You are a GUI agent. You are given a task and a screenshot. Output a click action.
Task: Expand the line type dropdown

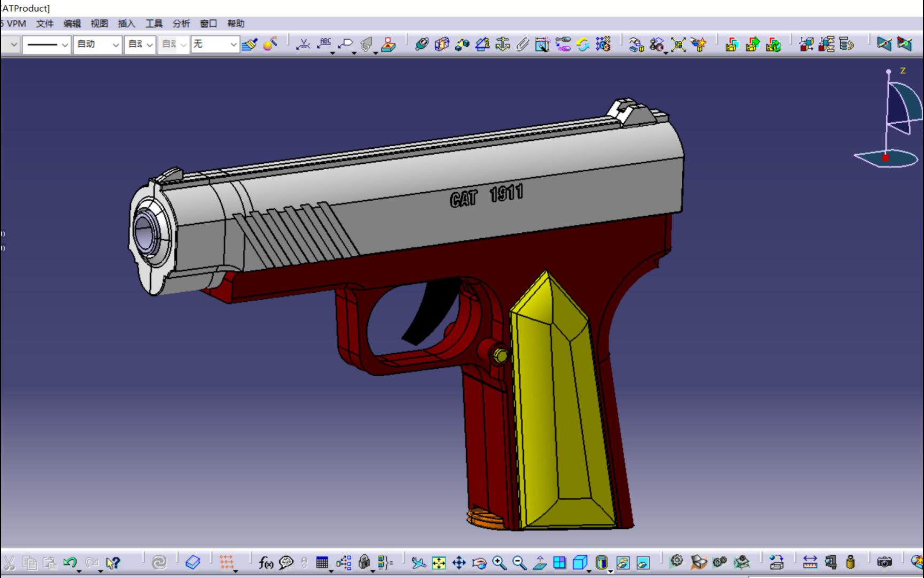coord(47,44)
